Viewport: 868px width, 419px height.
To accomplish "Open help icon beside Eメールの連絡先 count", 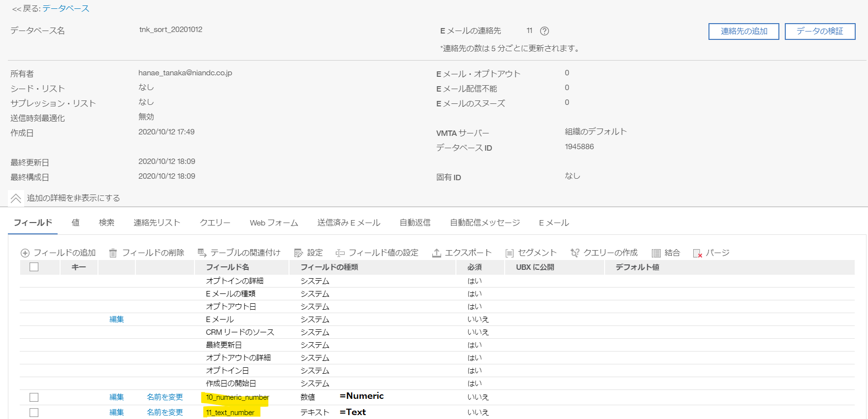I will [x=545, y=31].
